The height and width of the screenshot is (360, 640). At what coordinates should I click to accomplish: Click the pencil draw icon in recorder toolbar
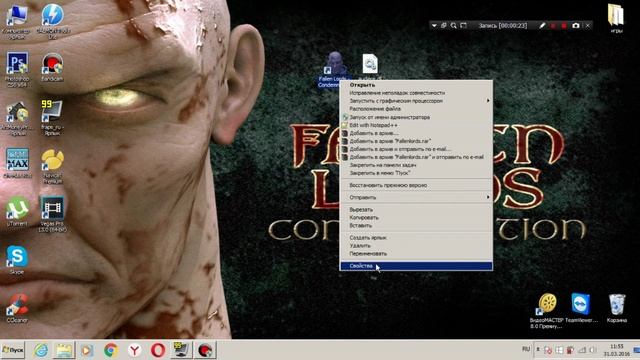tap(542, 25)
